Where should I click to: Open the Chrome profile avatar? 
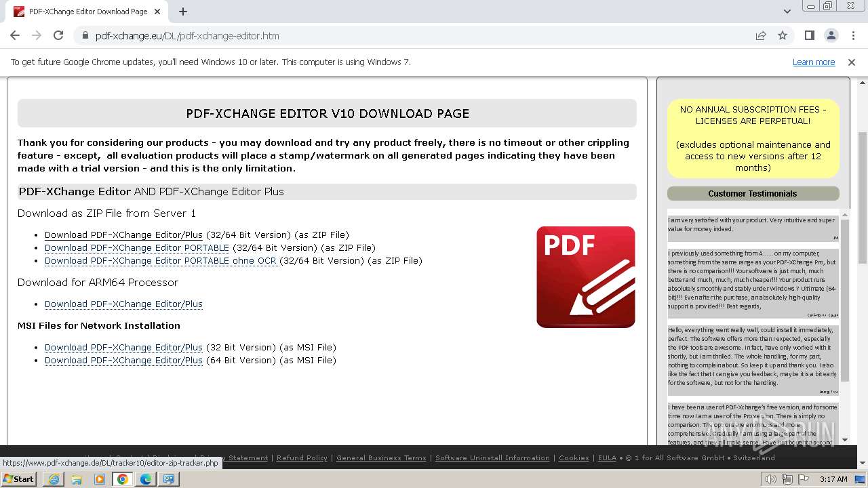[x=831, y=35]
